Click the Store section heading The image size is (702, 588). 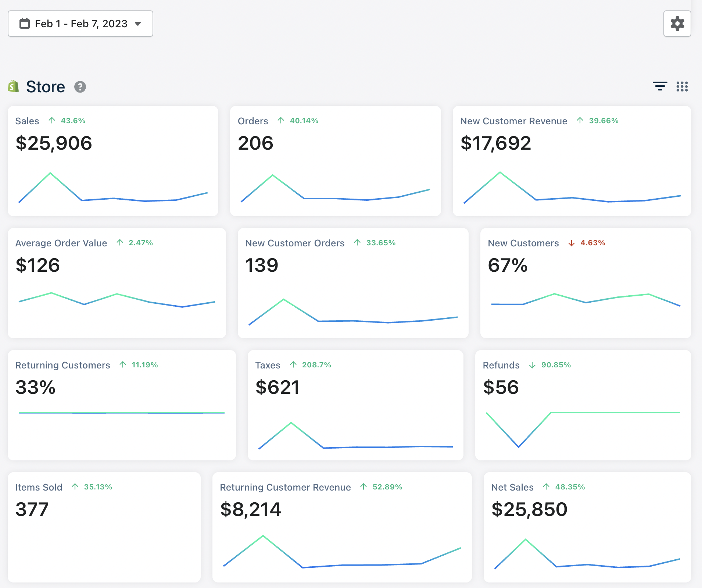(x=46, y=87)
